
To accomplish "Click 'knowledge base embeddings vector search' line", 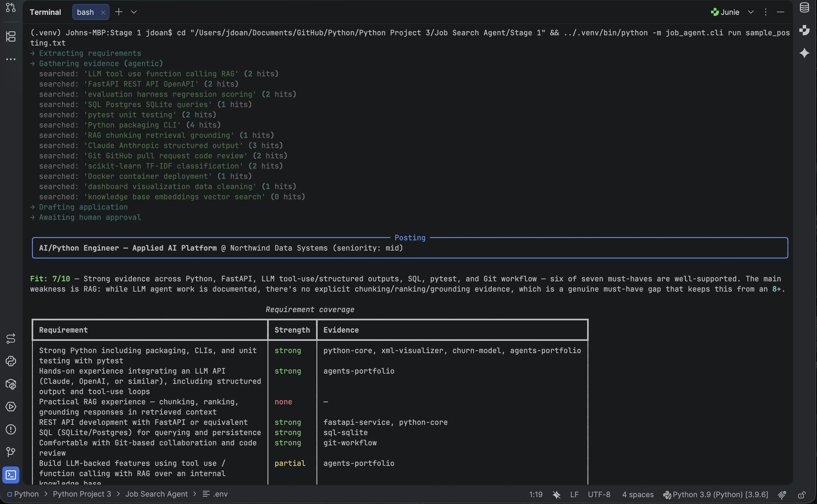I will click(x=172, y=197).
